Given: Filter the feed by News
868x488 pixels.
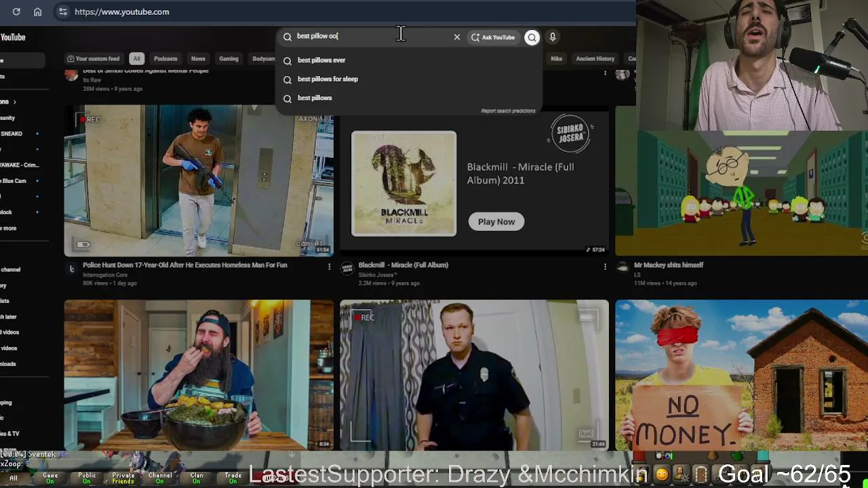Looking at the screenshot, I should click(198, 59).
